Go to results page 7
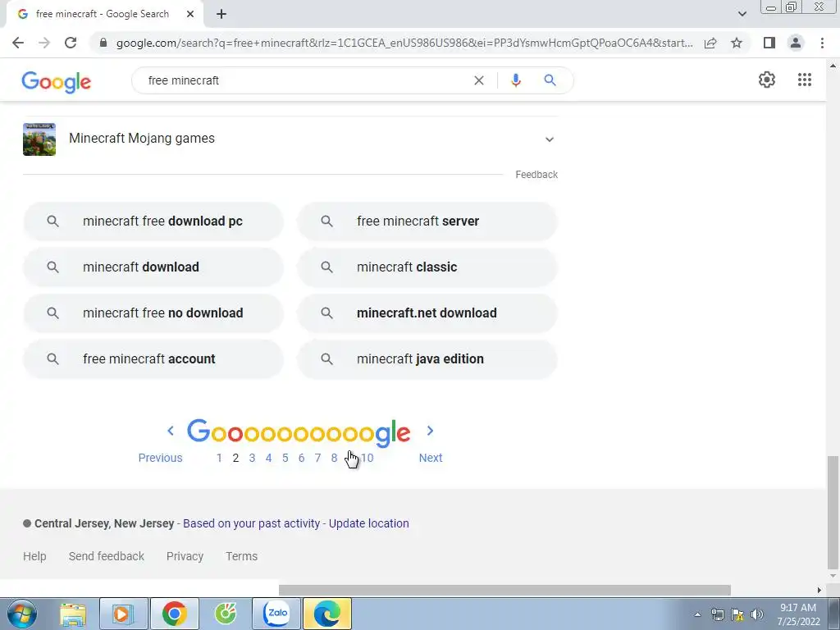840x630 pixels. 317,458
